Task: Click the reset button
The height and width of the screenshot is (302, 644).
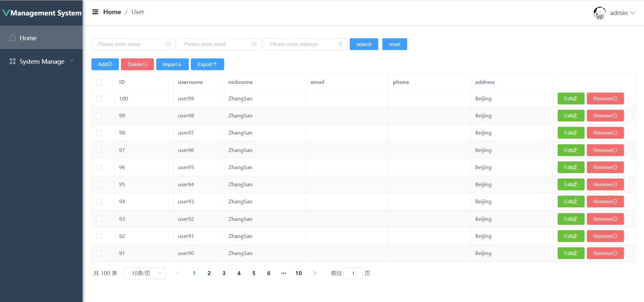Action: (x=395, y=44)
